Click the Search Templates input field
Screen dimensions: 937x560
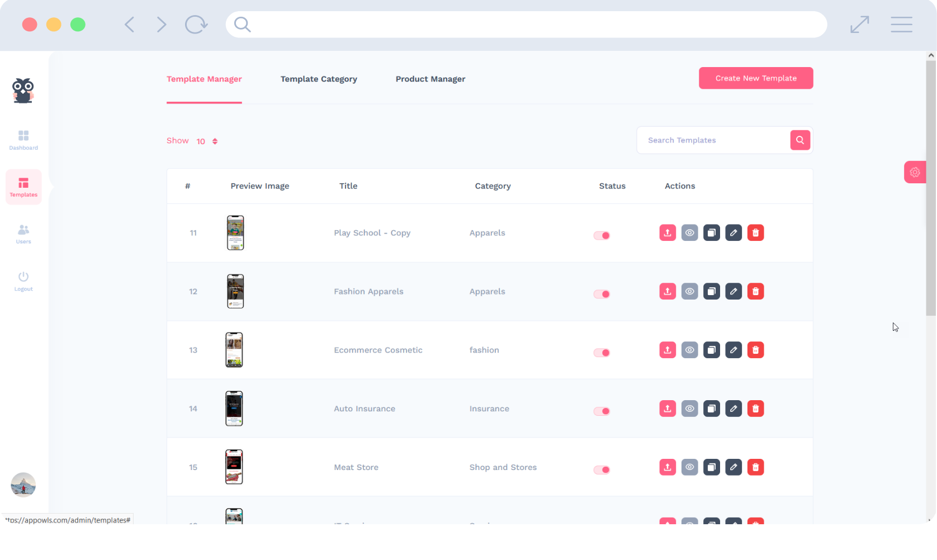[713, 140]
